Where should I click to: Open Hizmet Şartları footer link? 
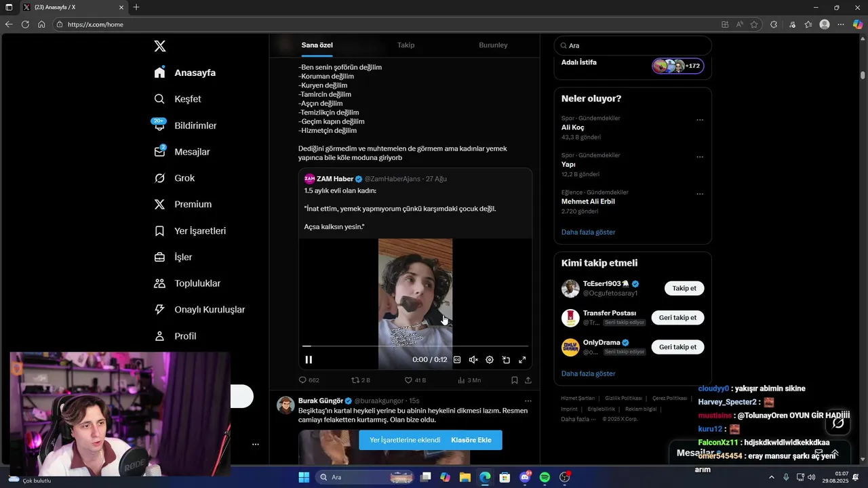coord(578,399)
